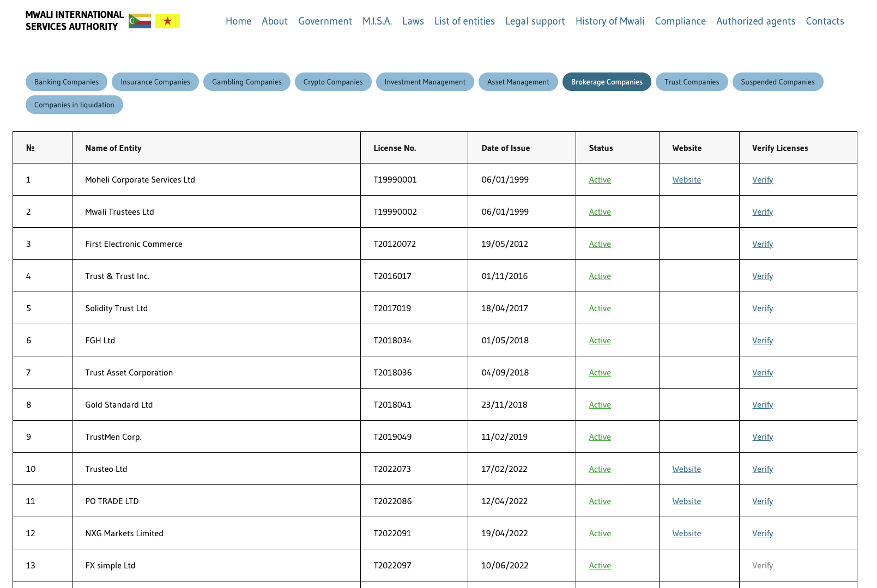Open Website link for Trusteo Ltd
This screenshot has width=877, height=588.
pyautogui.click(x=687, y=469)
